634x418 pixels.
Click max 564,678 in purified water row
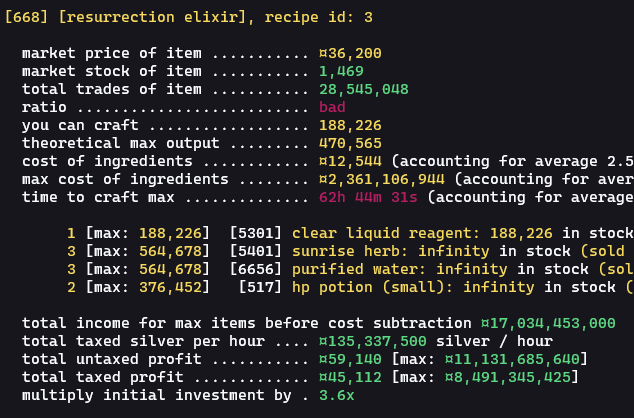[x=170, y=269]
